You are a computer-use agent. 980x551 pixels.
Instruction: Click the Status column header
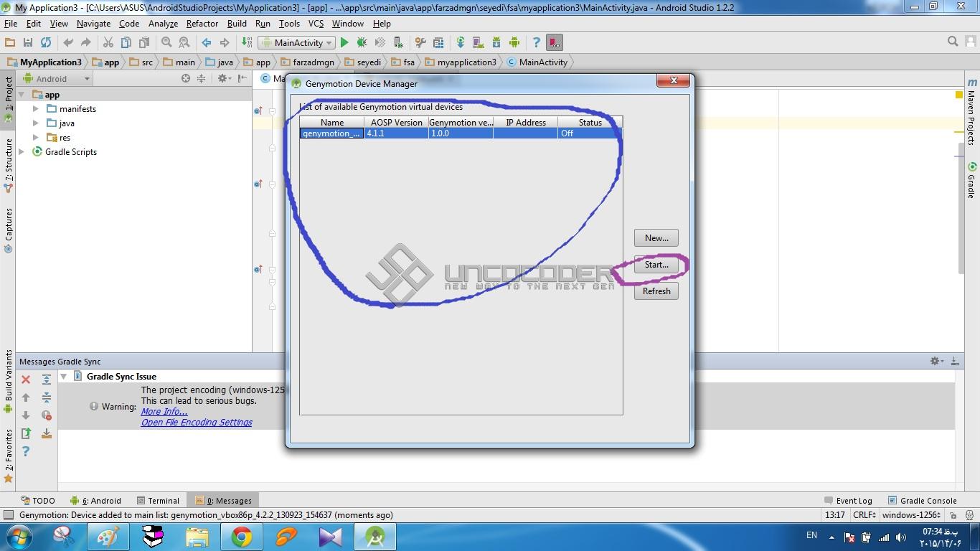[590, 123]
